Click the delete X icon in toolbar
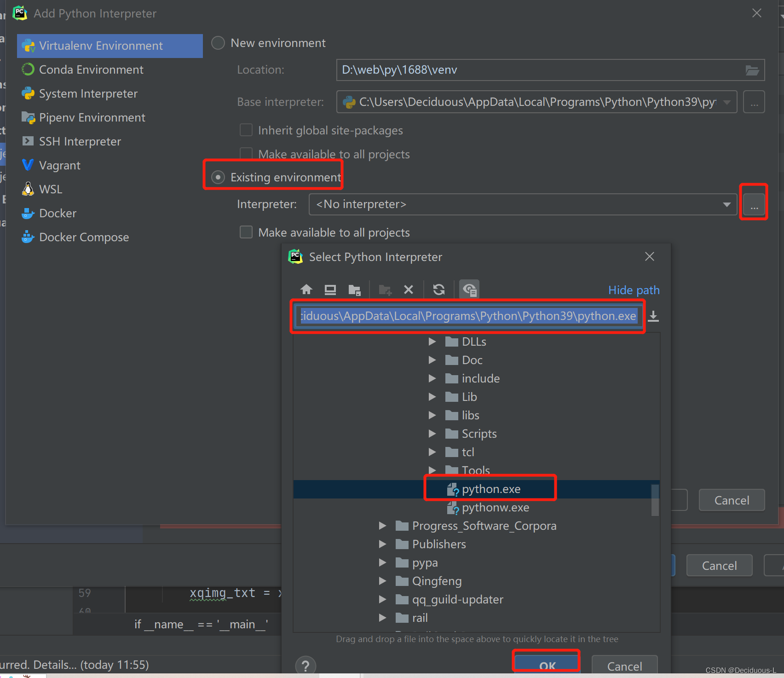The width and height of the screenshot is (784, 678). click(x=409, y=290)
